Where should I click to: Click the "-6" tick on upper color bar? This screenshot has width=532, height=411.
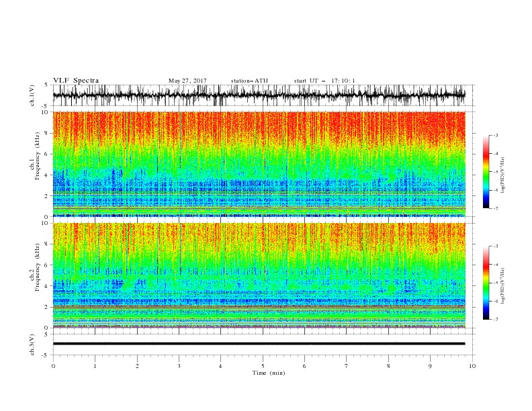495,190
